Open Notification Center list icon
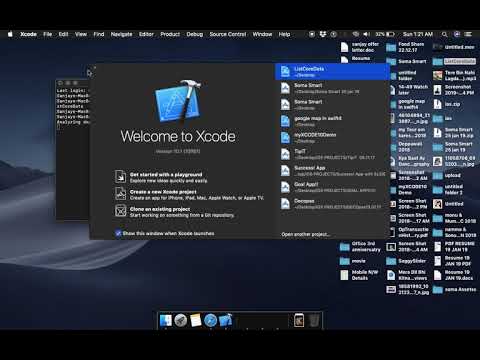This screenshot has height=360, width=480. pyautogui.click(x=468, y=34)
